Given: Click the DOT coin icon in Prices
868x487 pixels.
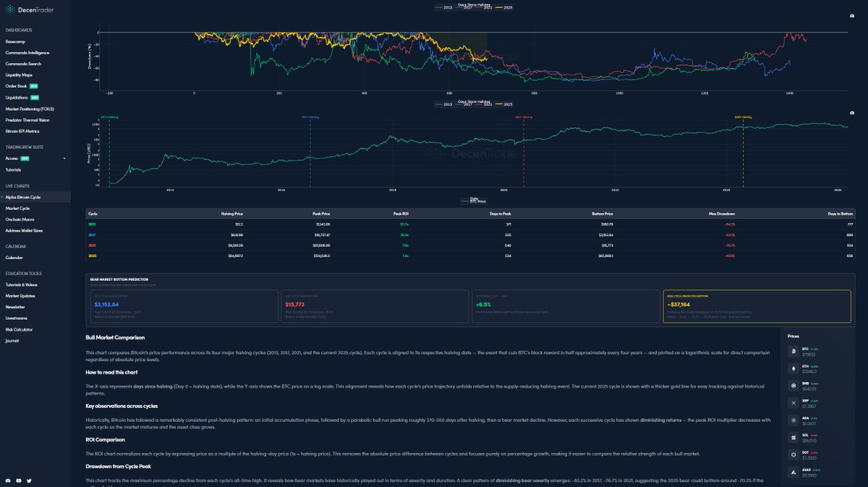Looking at the screenshot, I should coord(795,454).
